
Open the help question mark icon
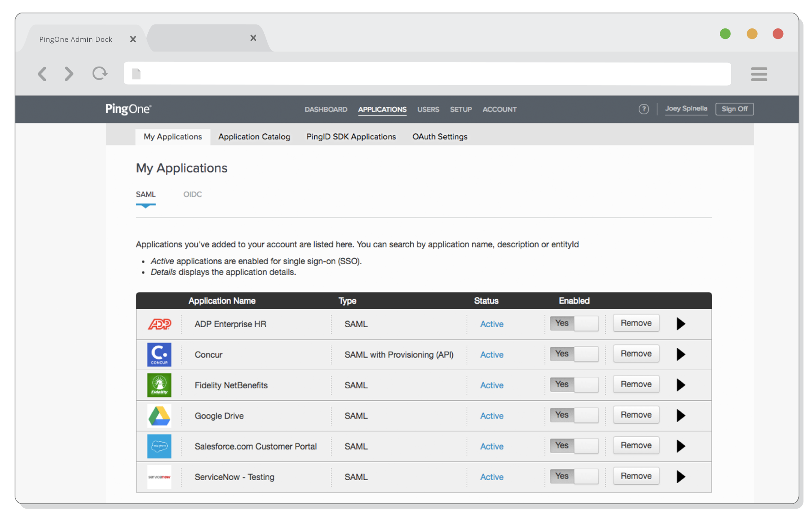click(x=644, y=109)
